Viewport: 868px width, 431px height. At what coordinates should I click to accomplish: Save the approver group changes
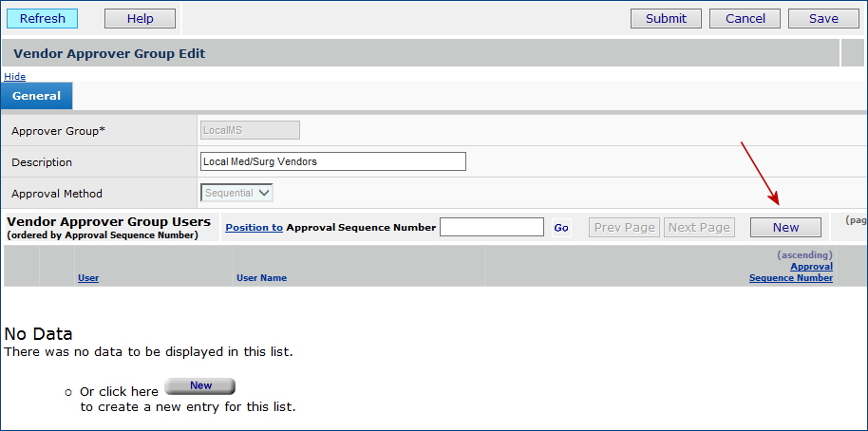[x=823, y=18]
